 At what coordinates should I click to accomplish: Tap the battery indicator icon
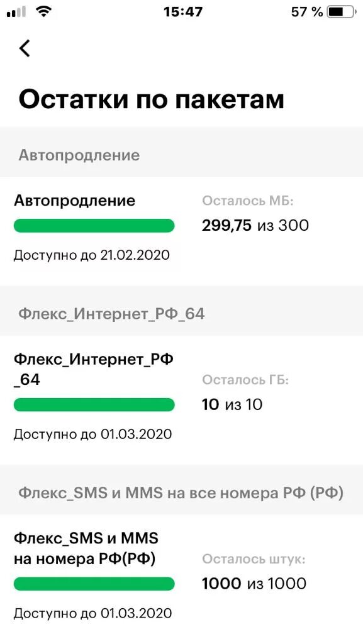[x=342, y=12]
